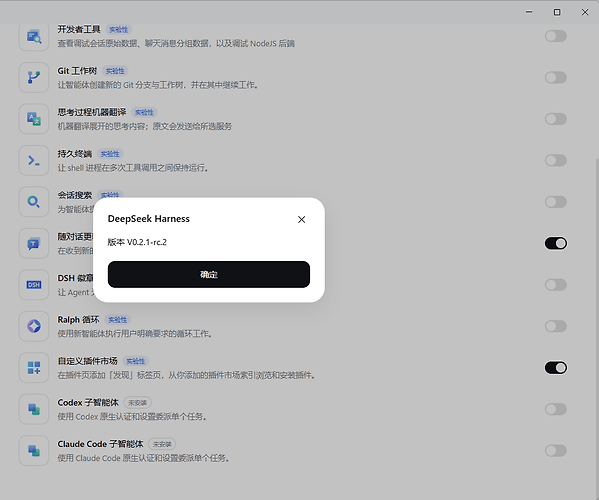
Task: Click the 会话搜索 title
Action: tap(74, 195)
